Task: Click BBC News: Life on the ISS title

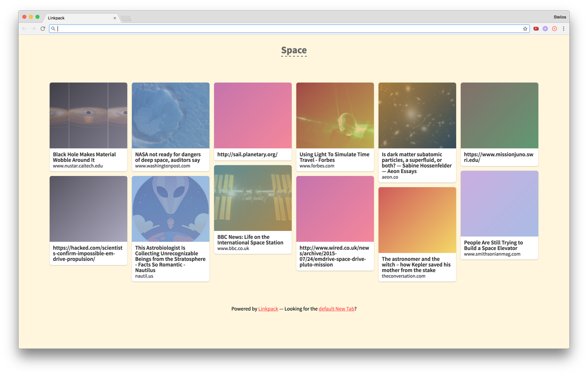Action: (250, 240)
